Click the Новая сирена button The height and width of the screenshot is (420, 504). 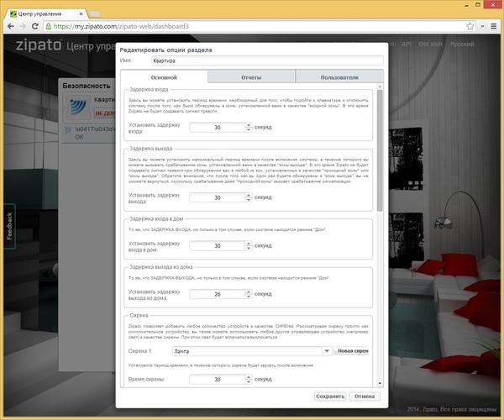(x=352, y=351)
